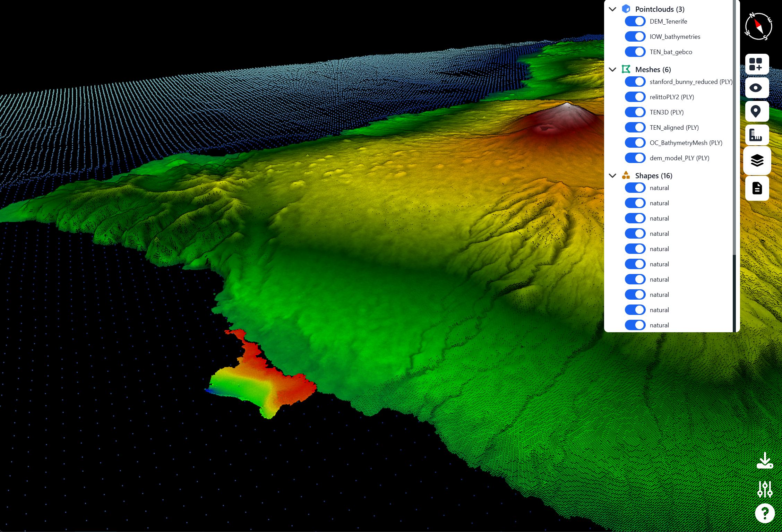Click the dem_model_PLY (PLY) label
Viewport: 782px width, 532px height.
[679, 158]
